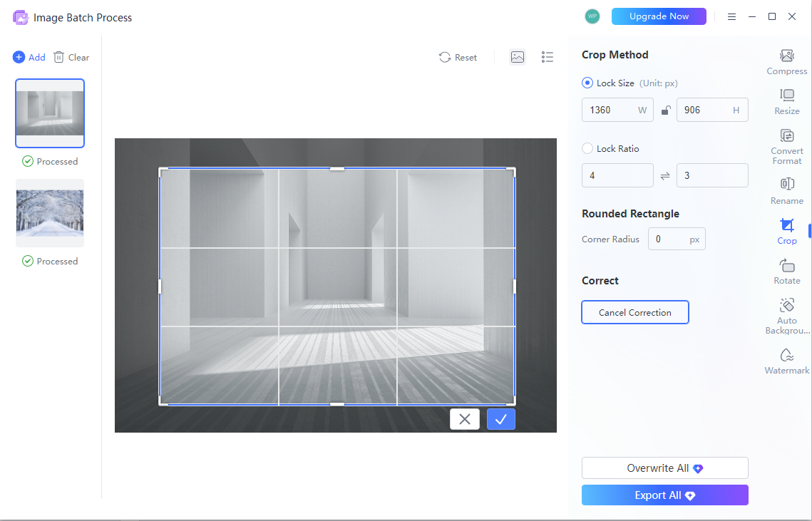Click the crop height field showing 906
This screenshot has height=521, width=812.
pyautogui.click(x=712, y=110)
